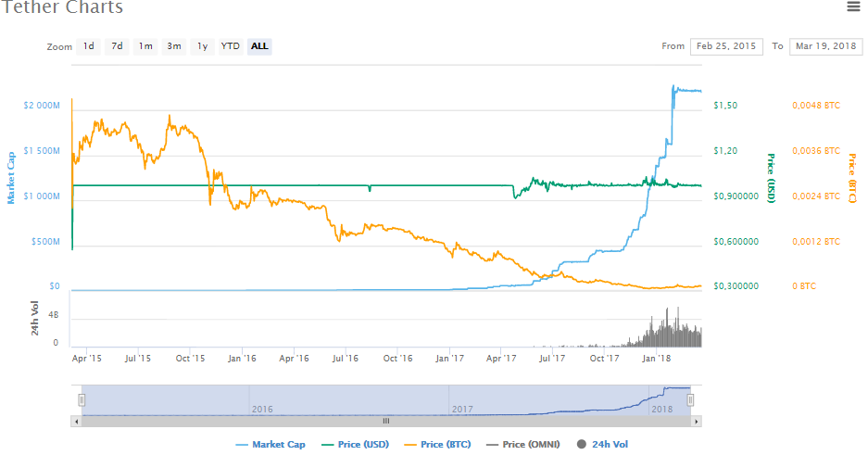Click the navigator scrollbar left arrow

click(76, 422)
